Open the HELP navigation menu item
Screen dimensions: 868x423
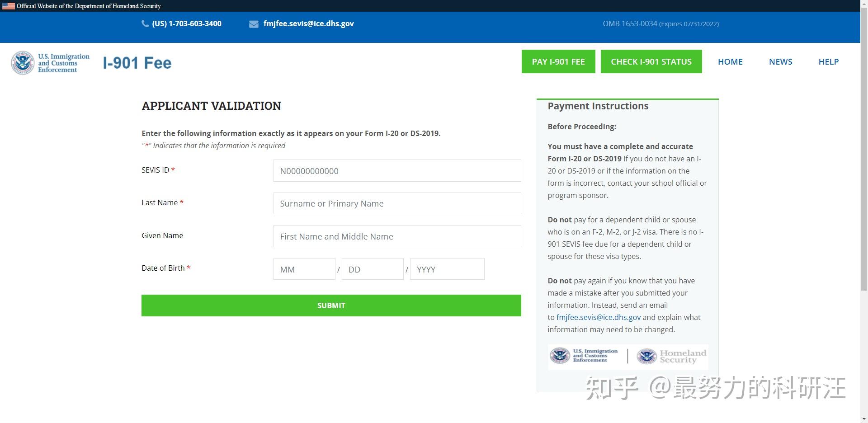click(x=828, y=61)
